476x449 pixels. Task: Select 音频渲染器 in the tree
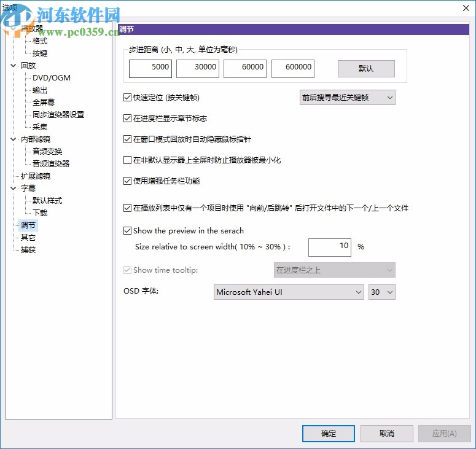51,163
